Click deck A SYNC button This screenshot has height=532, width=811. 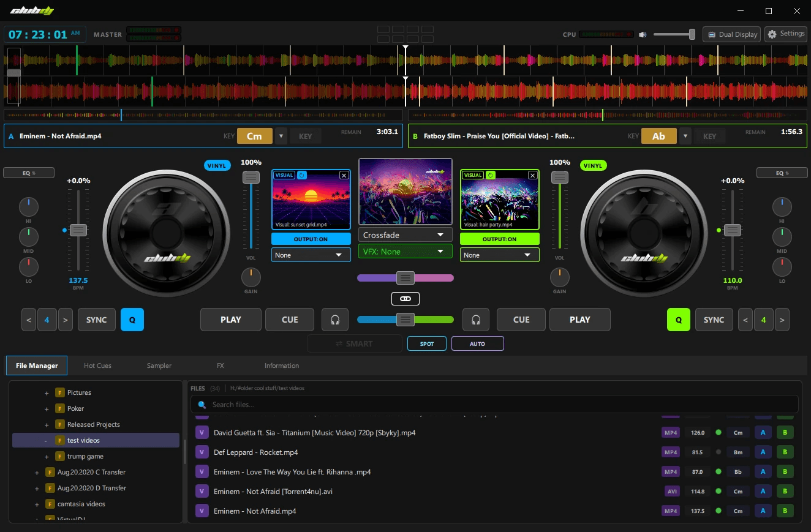click(97, 320)
